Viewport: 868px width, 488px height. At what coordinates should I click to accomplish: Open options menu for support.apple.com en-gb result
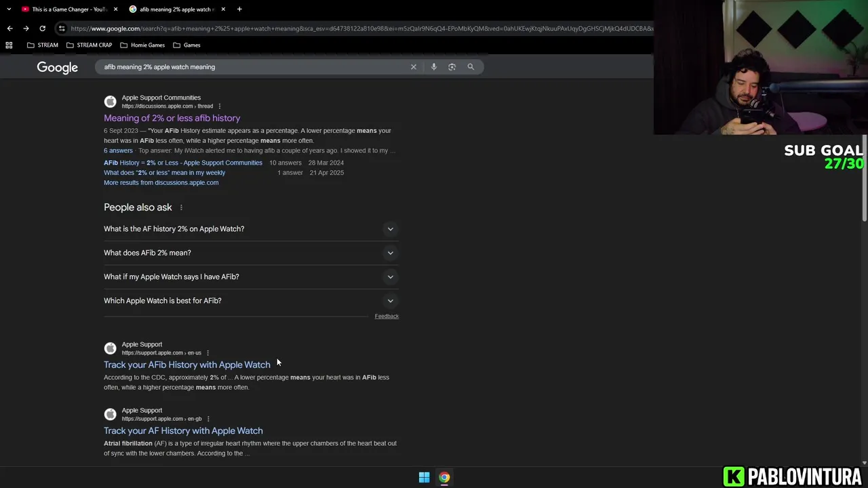(x=208, y=418)
